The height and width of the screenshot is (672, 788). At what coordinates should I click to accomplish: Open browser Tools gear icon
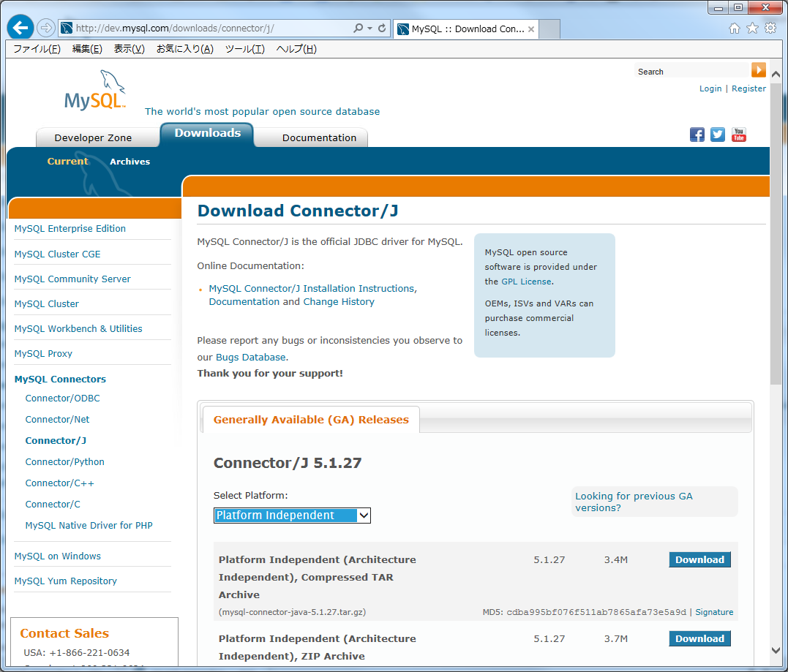[770, 28]
